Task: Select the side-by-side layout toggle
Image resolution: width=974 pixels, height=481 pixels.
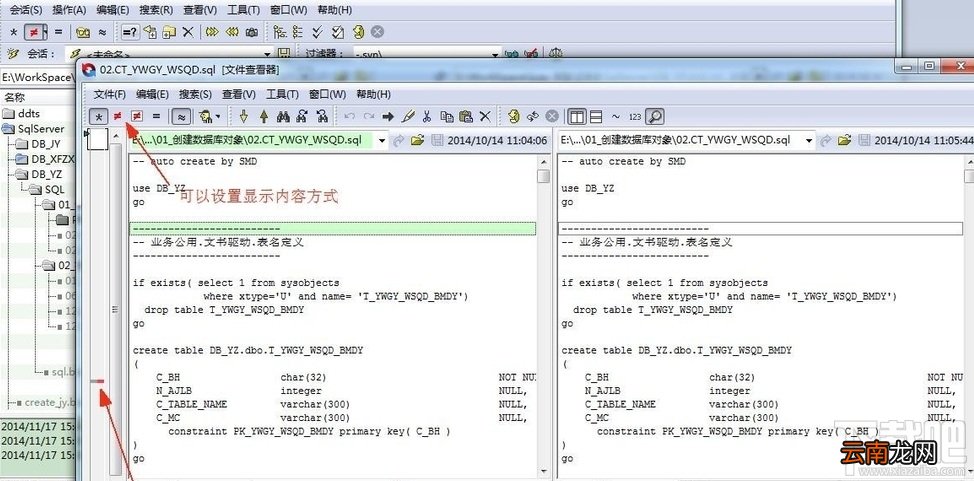Action: click(x=577, y=116)
